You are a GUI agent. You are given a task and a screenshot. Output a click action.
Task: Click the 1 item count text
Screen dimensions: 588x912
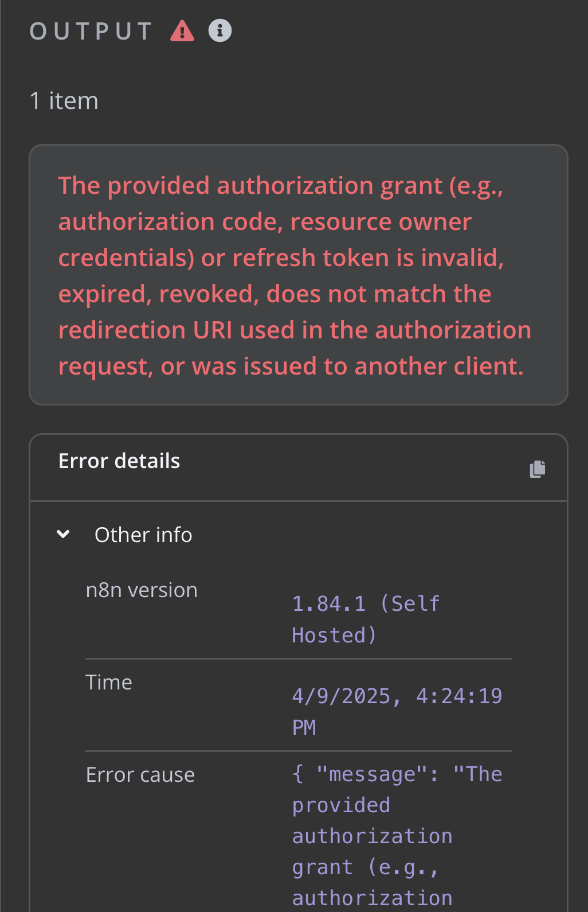click(x=64, y=101)
